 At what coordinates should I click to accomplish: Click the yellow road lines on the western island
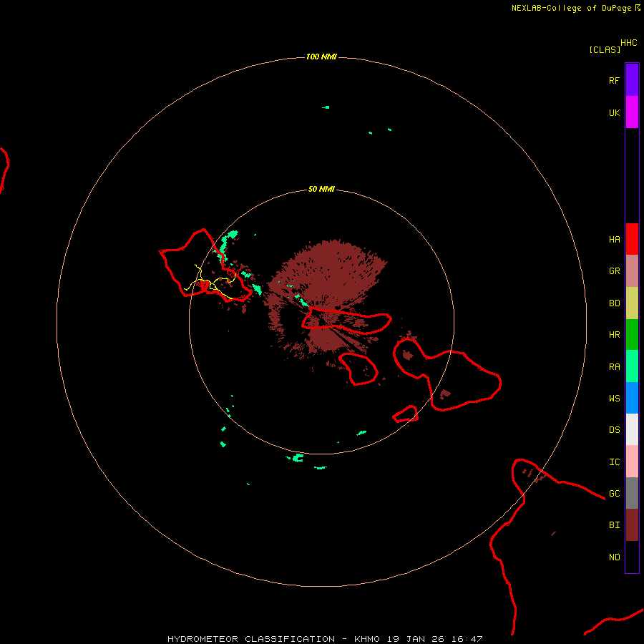coord(210,283)
